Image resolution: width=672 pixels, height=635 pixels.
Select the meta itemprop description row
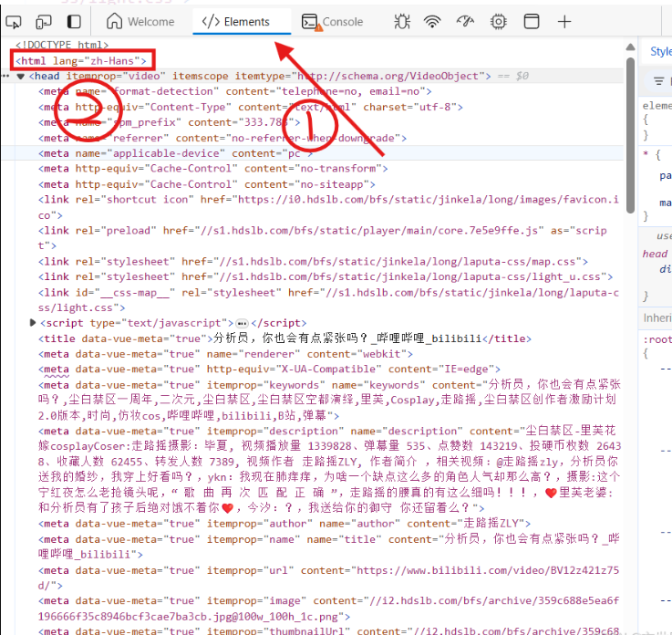[x=329, y=469]
